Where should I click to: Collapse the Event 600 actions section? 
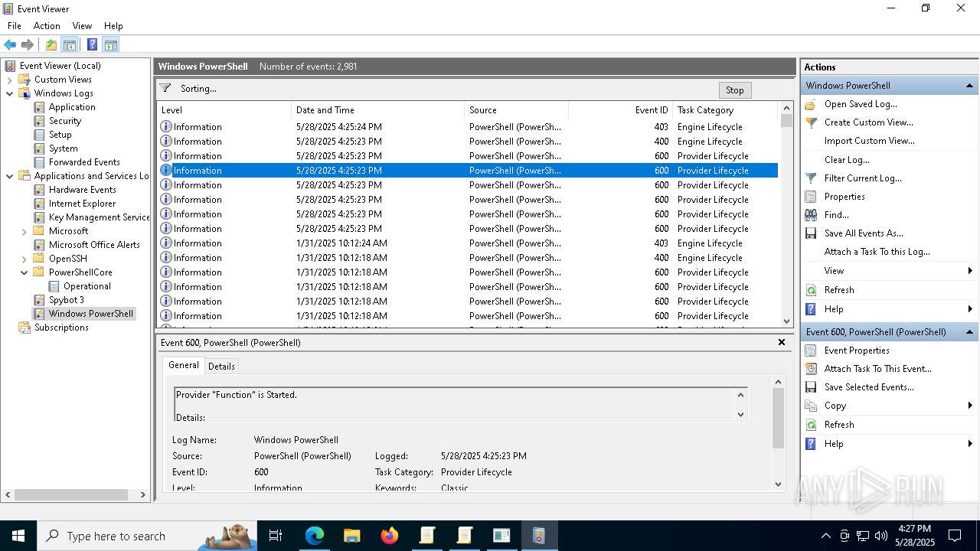pos(969,332)
